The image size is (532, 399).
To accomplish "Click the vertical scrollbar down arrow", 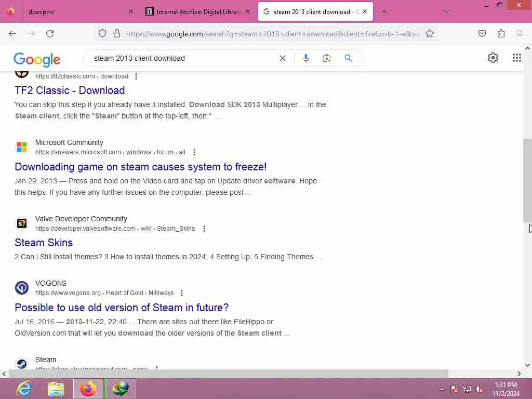I will [527, 365].
